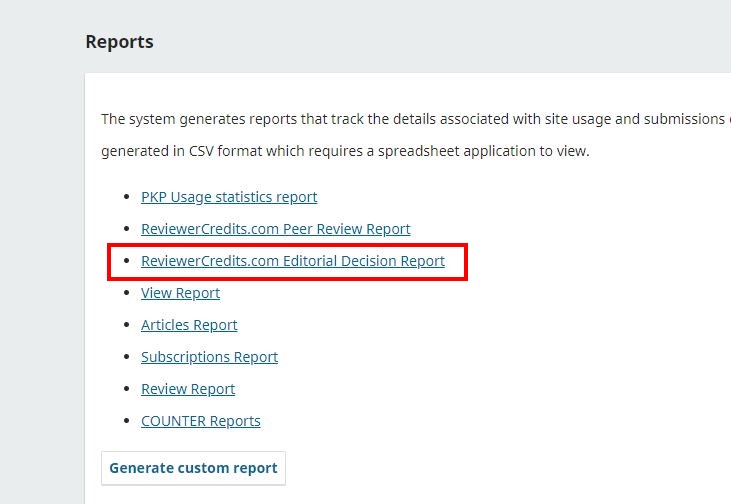Click the bullet point before Articles Report
The image size is (731, 504).
(x=126, y=325)
